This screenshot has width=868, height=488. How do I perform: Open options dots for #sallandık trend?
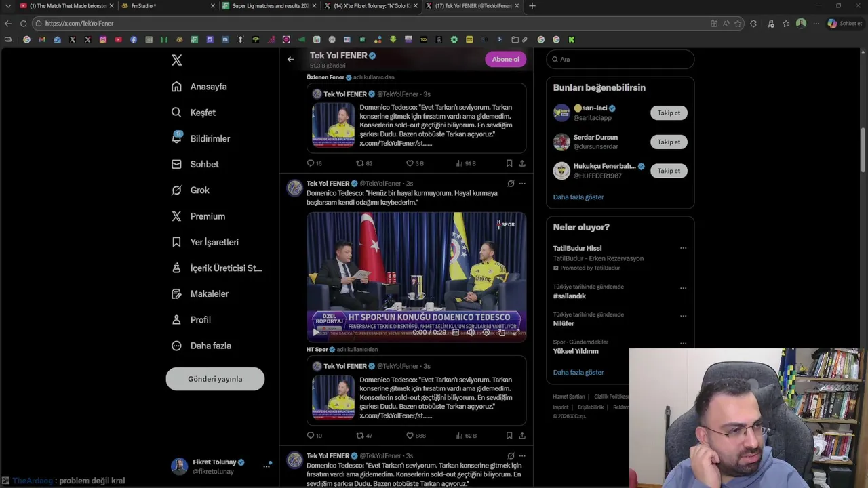tap(683, 288)
